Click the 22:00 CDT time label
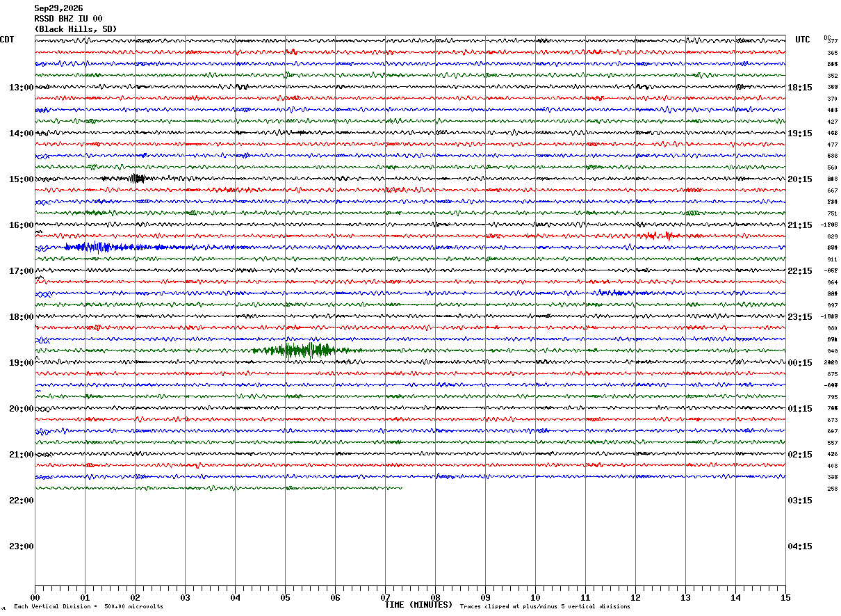 pyautogui.click(x=21, y=501)
